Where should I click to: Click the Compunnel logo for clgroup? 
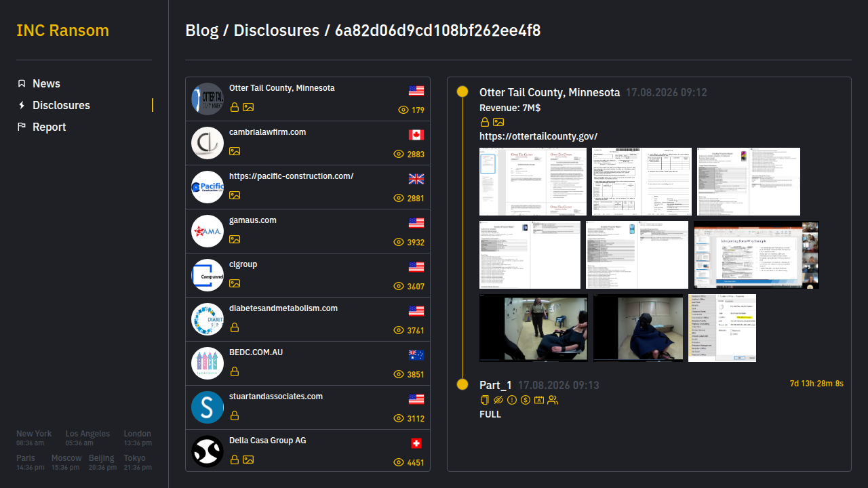(x=208, y=275)
